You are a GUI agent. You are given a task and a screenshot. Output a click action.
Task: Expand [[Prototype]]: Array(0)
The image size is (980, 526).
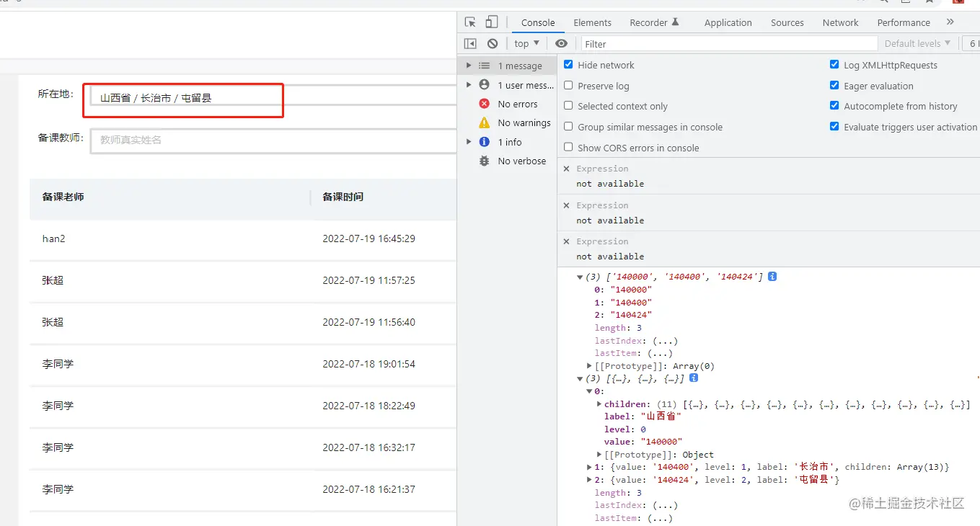[590, 366]
